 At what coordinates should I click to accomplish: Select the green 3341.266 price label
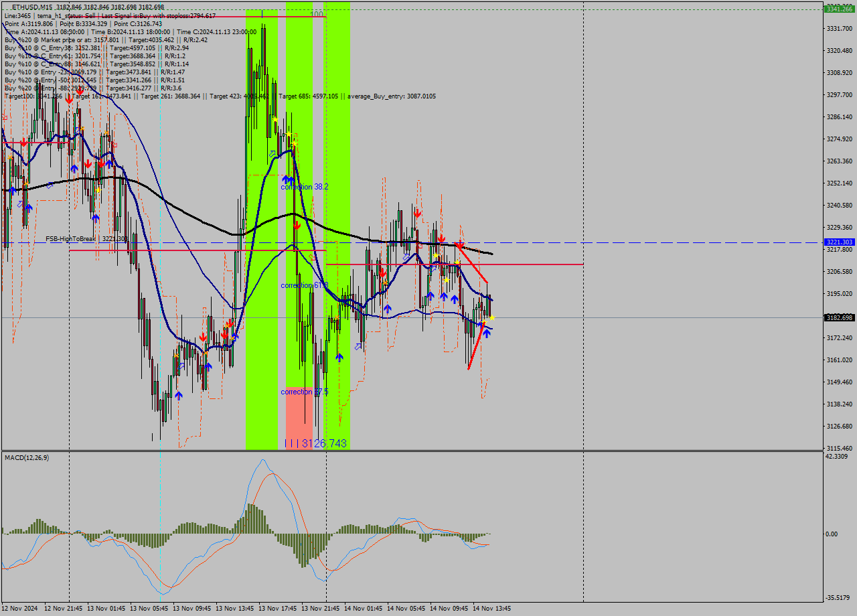coord(840,9)
